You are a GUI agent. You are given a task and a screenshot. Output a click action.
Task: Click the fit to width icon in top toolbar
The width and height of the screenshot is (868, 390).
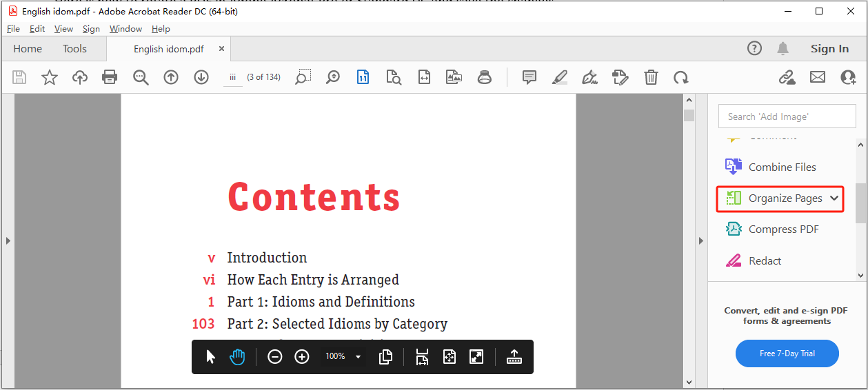(x=424, y=77)
